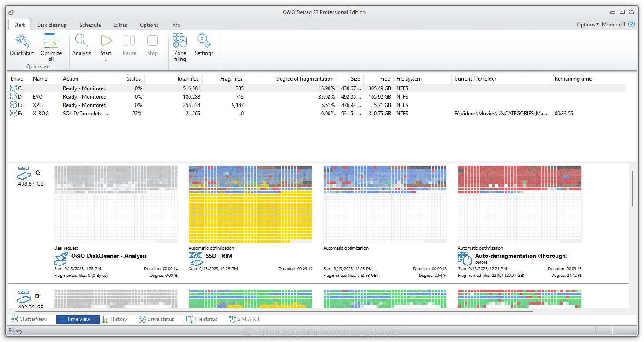644x342 pixels.
Task: Click the 15.98% fragmentation cell for C:
Action: point(326,88)
